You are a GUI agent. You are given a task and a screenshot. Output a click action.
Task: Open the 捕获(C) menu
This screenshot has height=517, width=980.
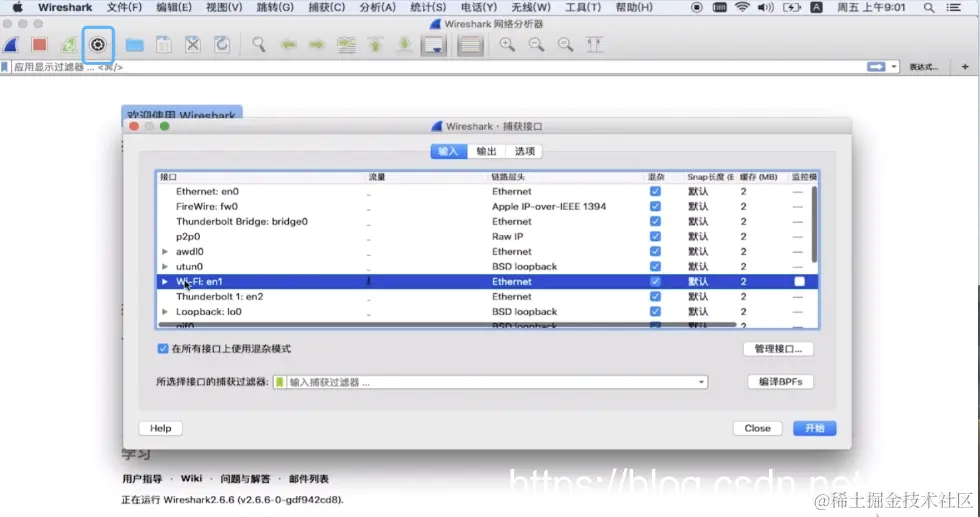pos(326,8)
